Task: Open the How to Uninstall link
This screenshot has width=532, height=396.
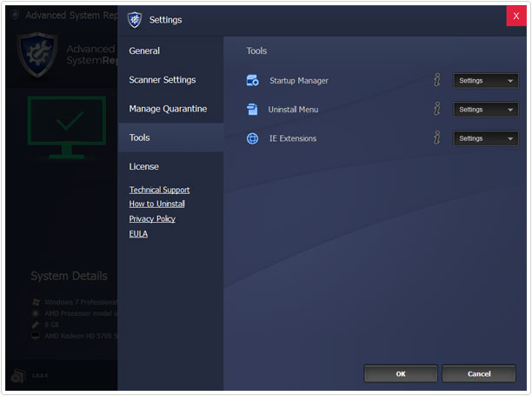Action: point(157,204)
